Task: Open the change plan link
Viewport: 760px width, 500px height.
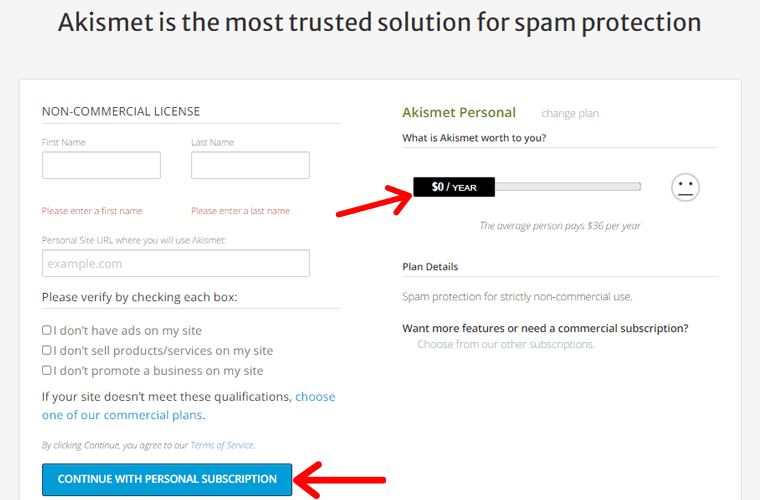Action: tap(570, 114)
